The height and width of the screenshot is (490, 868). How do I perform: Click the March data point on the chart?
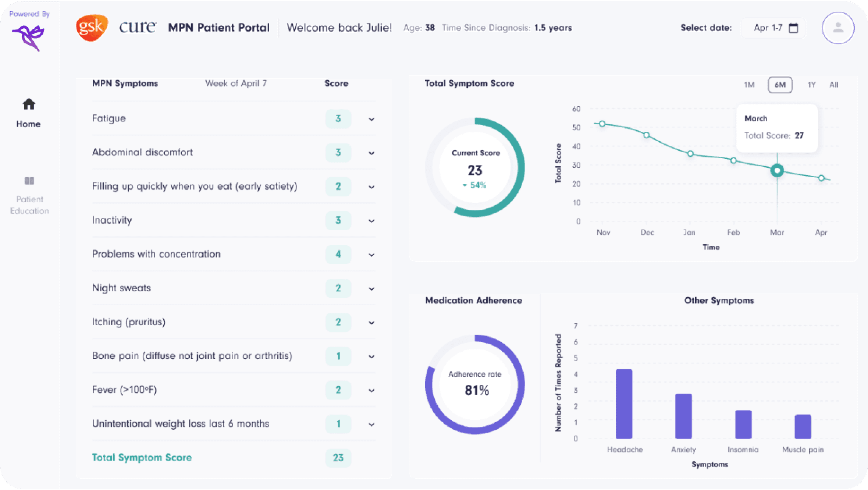(x=777, y=170)
